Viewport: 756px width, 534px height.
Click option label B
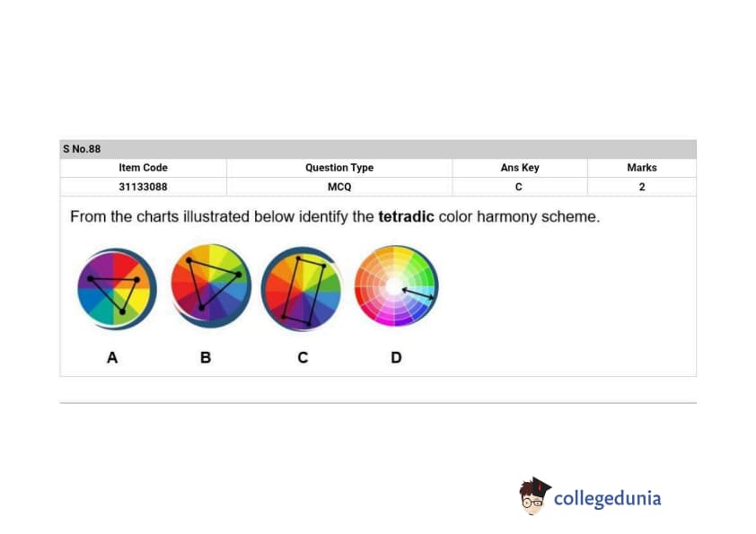(x=206, y=357)
